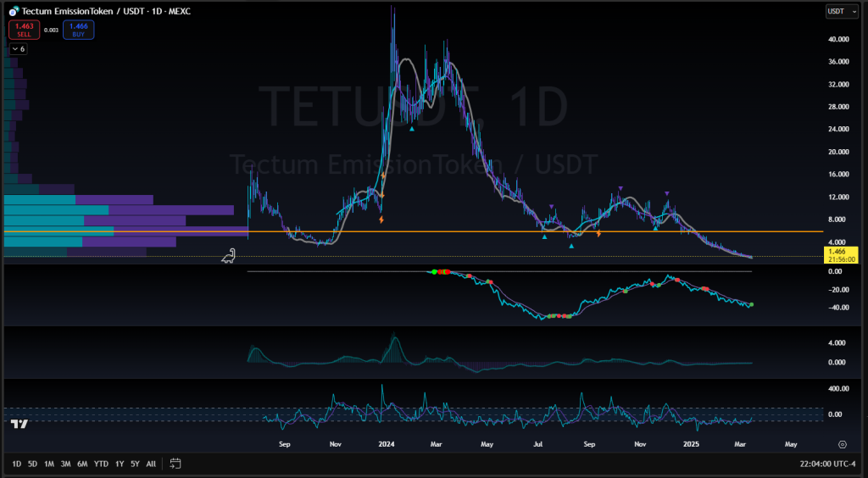Click the yellow 1.466 current price label
This screenshot has width=868, height=478.
pos(840,255)
